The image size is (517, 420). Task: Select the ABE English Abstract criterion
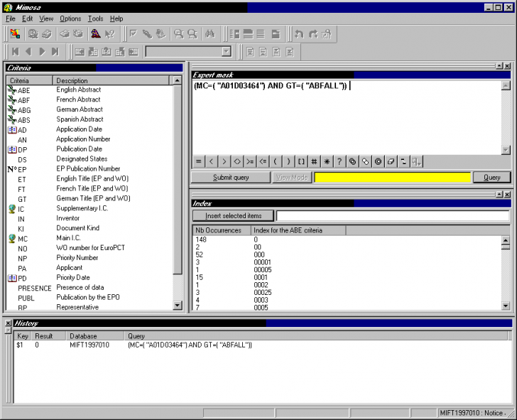click(x=89, y=90)
